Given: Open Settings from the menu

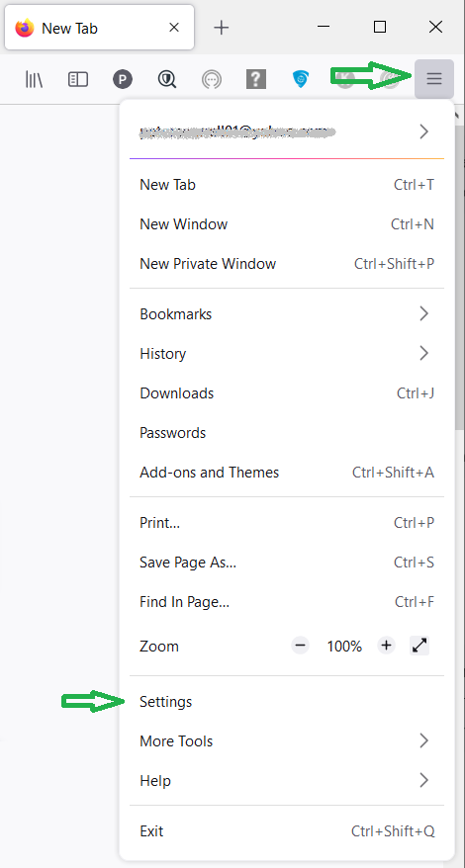Looking at the screenshot, I should click(x=287, y=701).
